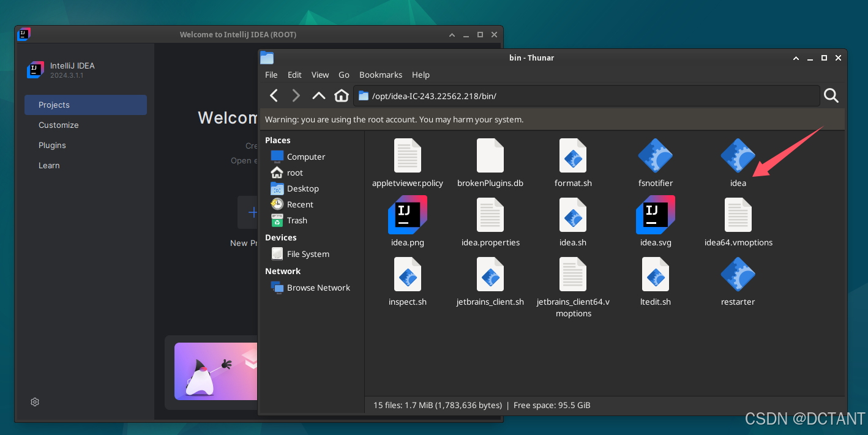This screenshot has height=435, width=868.
Task: Click the onboarding tour thumbnail in IntelliJ
Action: pos(215,371)
